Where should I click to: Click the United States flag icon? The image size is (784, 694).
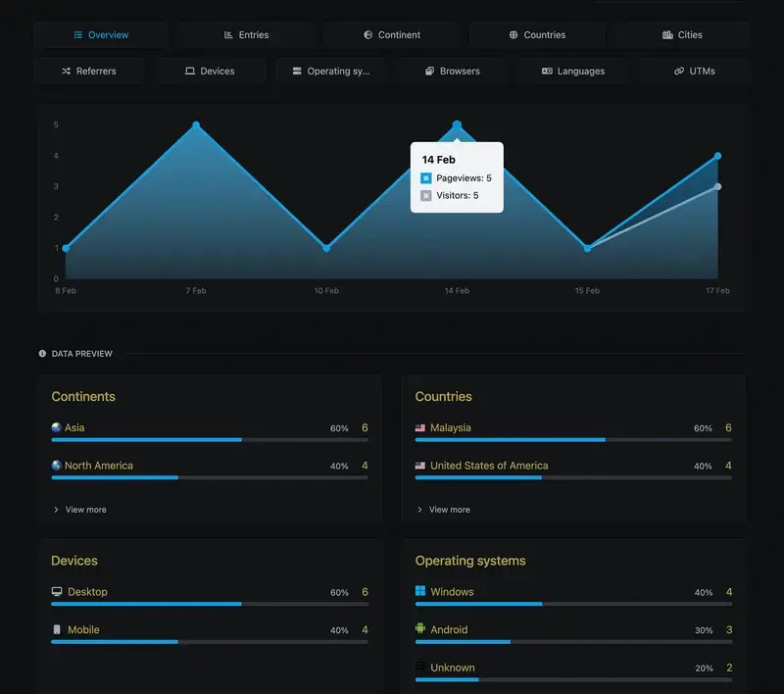[420, 466]
